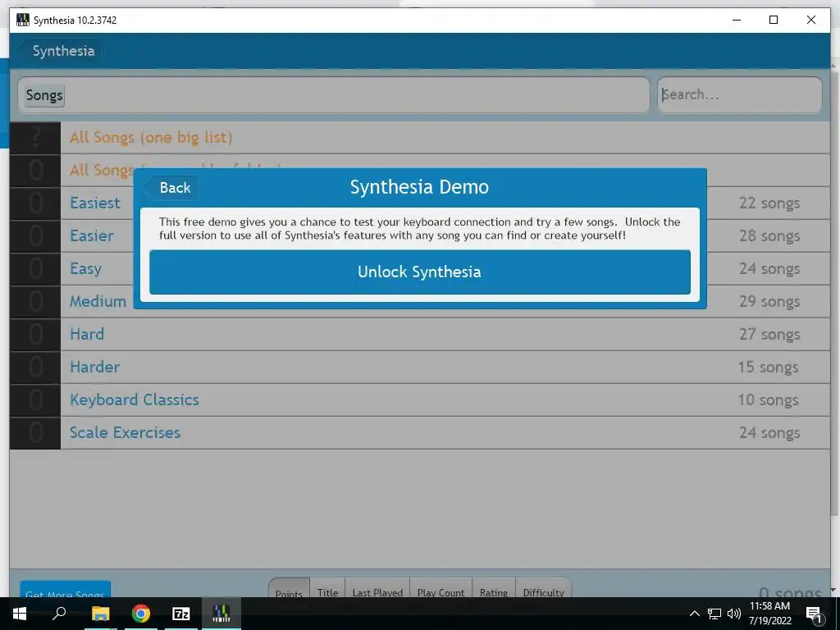The height and width of the screenshot is (630, 840).
Task: Launch Google Chrome from taskbar
Action: tap(141, 614)
